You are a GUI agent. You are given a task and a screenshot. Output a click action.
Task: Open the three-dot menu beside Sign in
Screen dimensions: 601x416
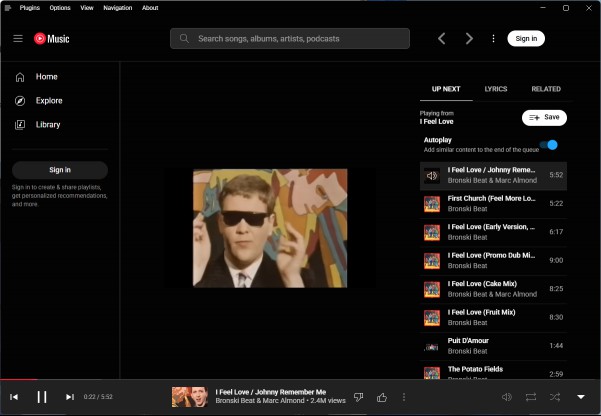click(493, 38)
